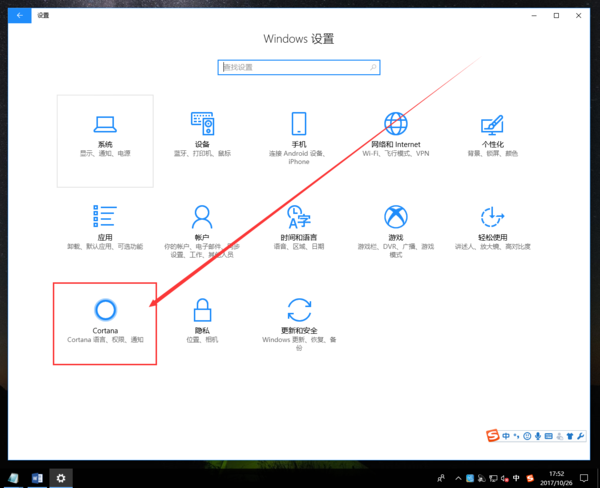Go back with the blue arrow button
Image resolution: width=600 pixels, height=488 pixels.
pos(20,15)
